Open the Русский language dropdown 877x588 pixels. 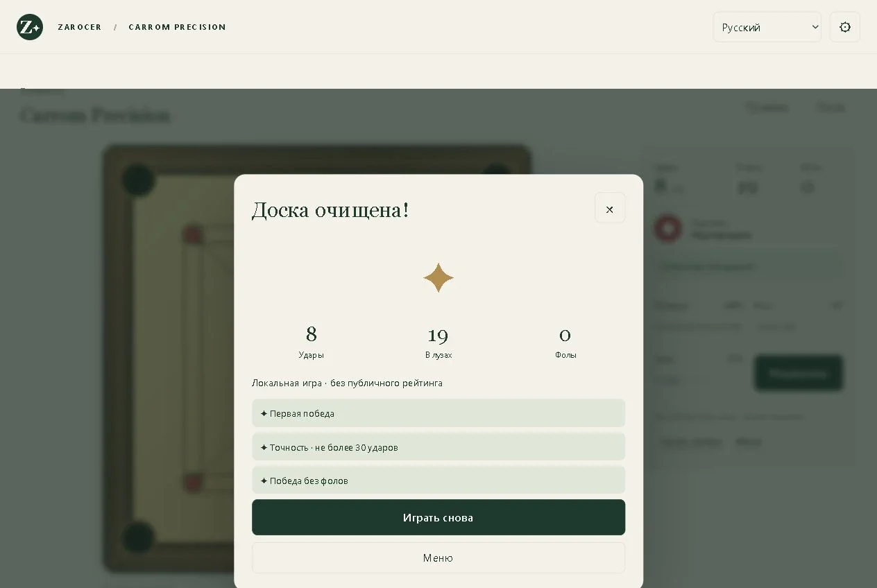pos(767,27)
